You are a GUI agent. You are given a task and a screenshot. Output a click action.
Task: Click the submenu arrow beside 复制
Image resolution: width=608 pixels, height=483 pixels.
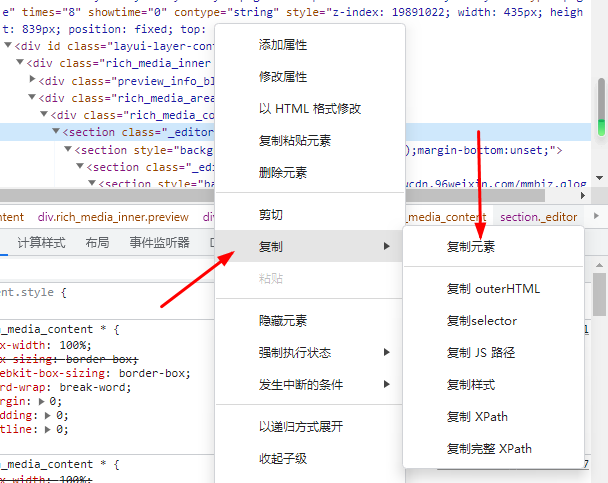(386, 246)
